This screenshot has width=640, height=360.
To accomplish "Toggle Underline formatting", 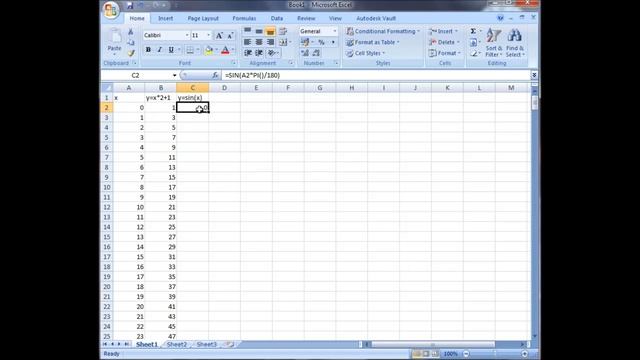I will [x=171, y=50].
